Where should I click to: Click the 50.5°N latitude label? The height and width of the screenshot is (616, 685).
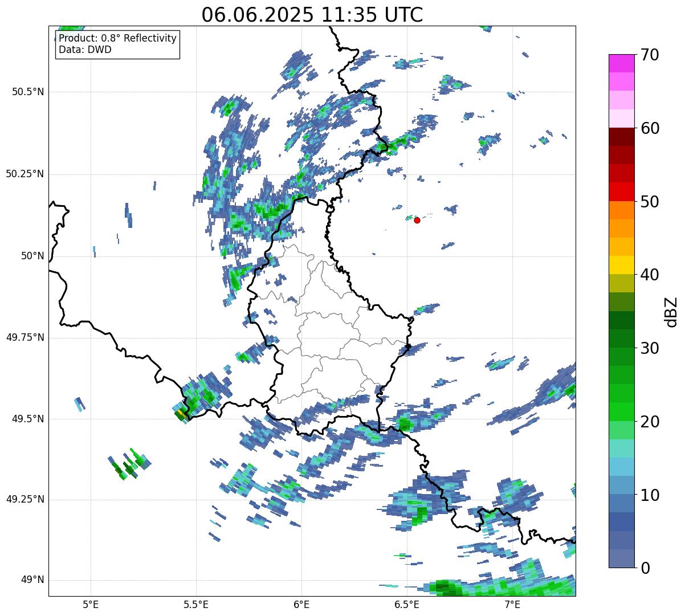pos(28,92)
